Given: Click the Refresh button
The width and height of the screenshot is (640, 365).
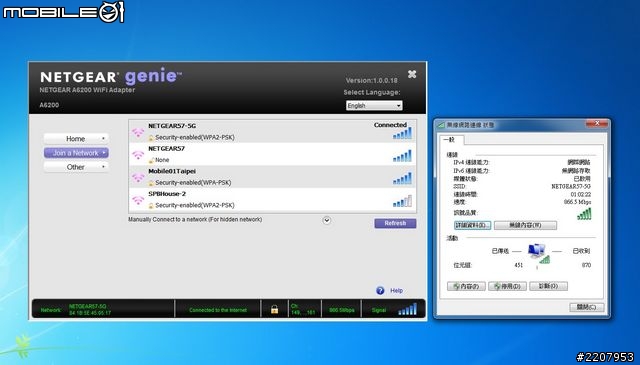Looking at the screenshot, I should (395, 223).
